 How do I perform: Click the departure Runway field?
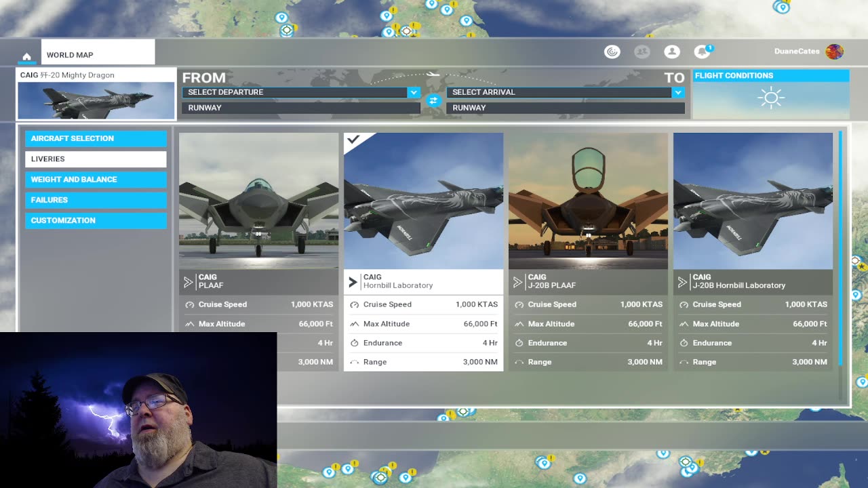pyautogui.click(x=300, y=108)
